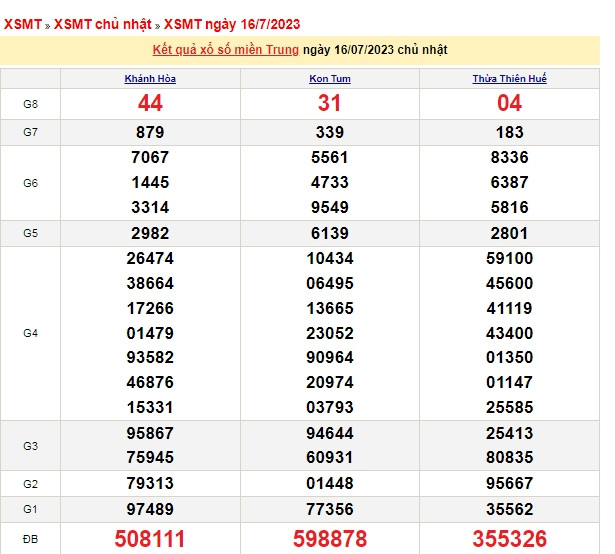The height and width of the screenshot is (554, 615).
Task: Click Kon Tum special prize number 598878
Action: [329, 539]
